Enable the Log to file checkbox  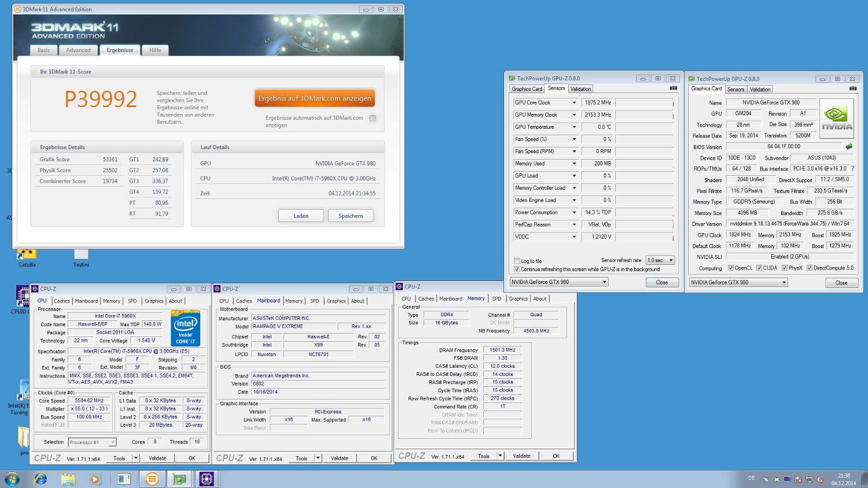517,261
